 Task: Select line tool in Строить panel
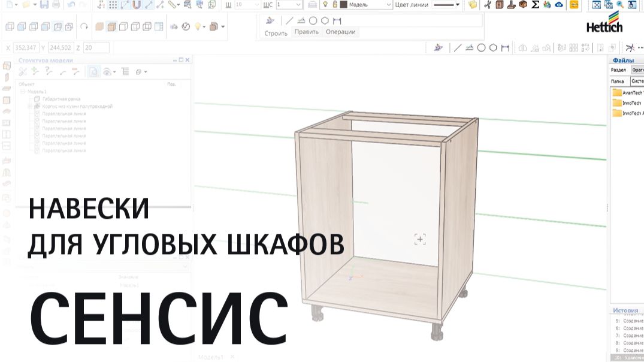click(289, 20)
